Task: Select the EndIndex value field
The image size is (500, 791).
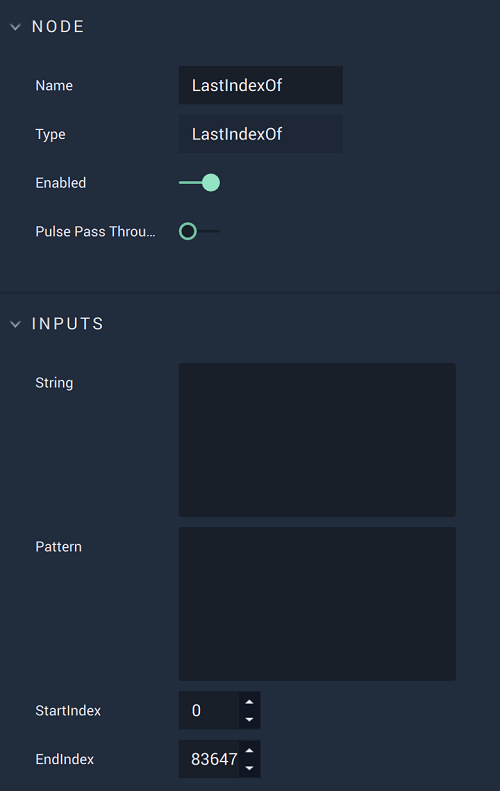Action: [x=209, y=759]
